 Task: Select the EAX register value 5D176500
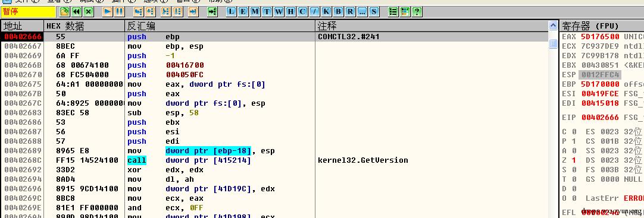click(x=600, y=37)
